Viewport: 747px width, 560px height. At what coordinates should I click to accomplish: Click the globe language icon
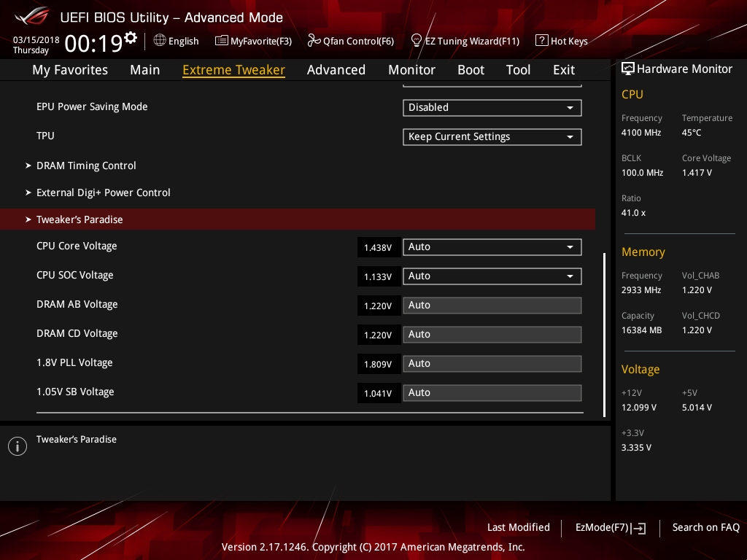click(x=160, y=41)
